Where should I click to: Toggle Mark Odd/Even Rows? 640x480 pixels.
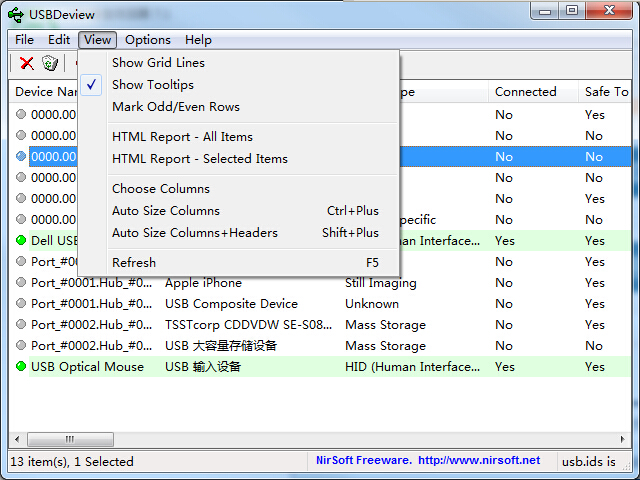pos(176,107)
